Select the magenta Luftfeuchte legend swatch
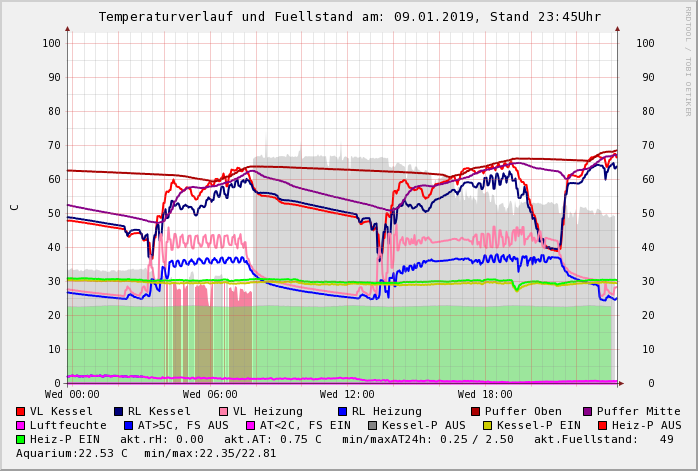Image resolution: width=698 pixels, height=471 pixels. click(x=21, y=425)
